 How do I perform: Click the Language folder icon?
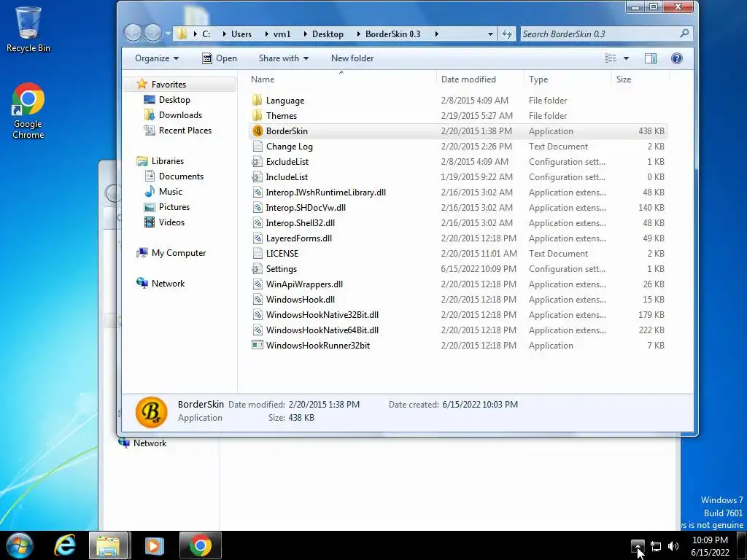coord(258,101)
